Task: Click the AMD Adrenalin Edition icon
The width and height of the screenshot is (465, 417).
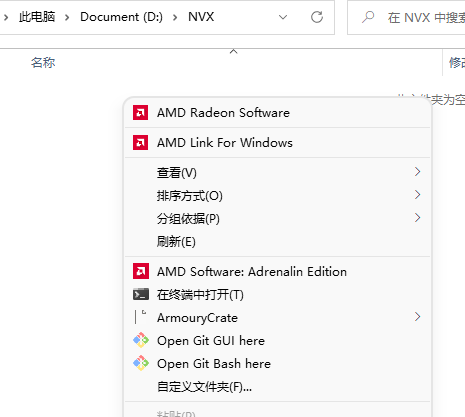Action: [140, 271]
